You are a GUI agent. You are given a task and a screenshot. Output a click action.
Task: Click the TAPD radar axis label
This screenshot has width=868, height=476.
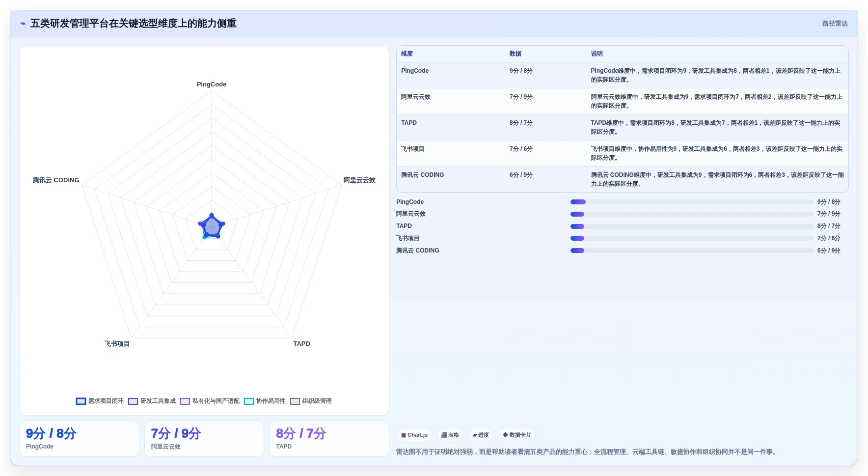point(301,344)
